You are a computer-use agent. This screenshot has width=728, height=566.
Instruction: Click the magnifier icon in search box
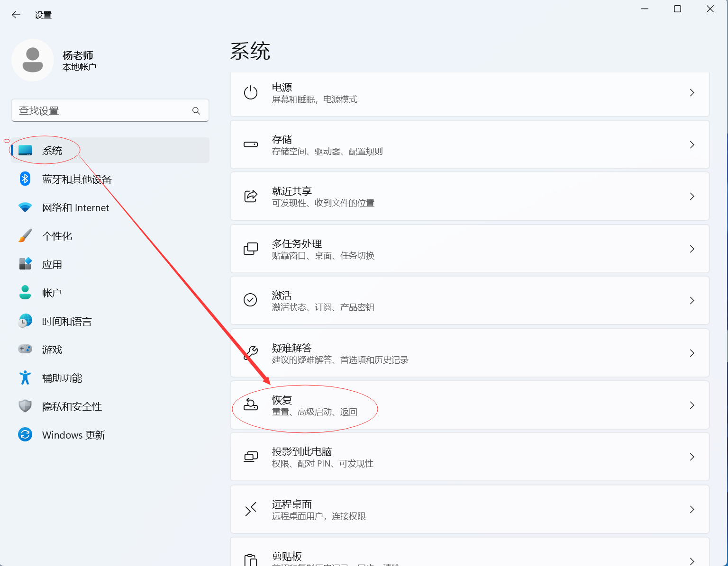pos(196,111)
